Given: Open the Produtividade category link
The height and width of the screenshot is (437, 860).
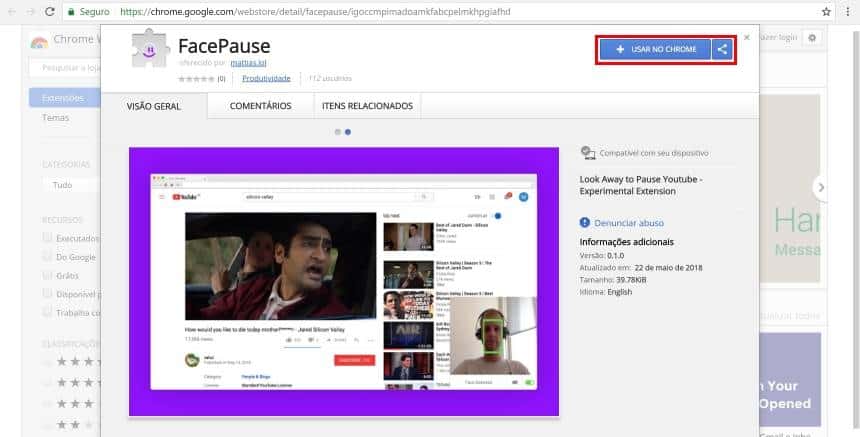Looking at the screenshot, I should click(267, 78).
